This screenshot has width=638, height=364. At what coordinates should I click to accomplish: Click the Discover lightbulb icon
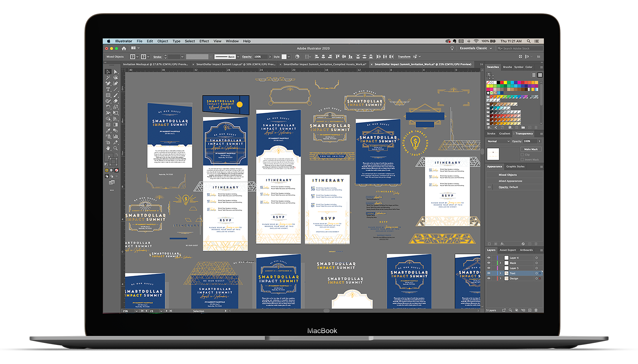(452, 48)
